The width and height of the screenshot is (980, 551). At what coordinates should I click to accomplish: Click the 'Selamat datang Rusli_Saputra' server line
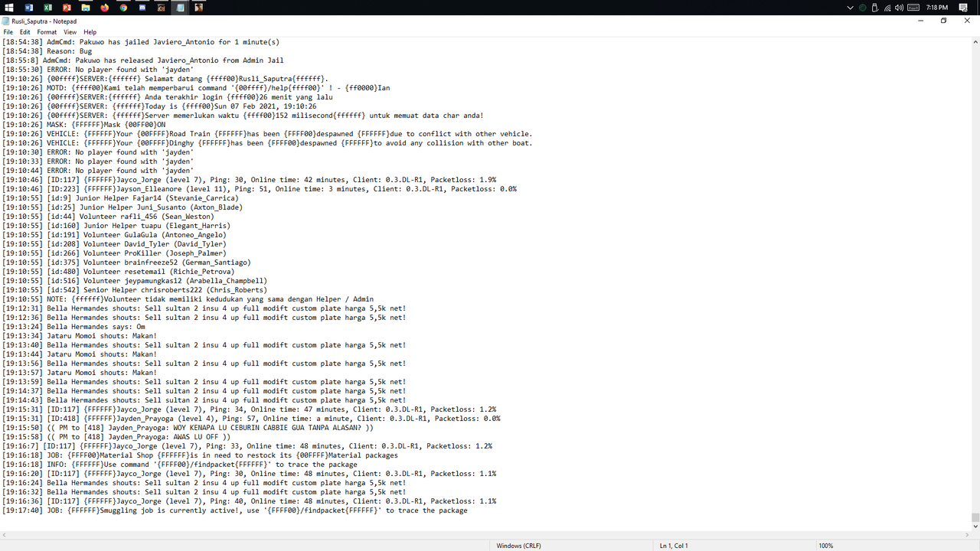[x=165, y=79]
